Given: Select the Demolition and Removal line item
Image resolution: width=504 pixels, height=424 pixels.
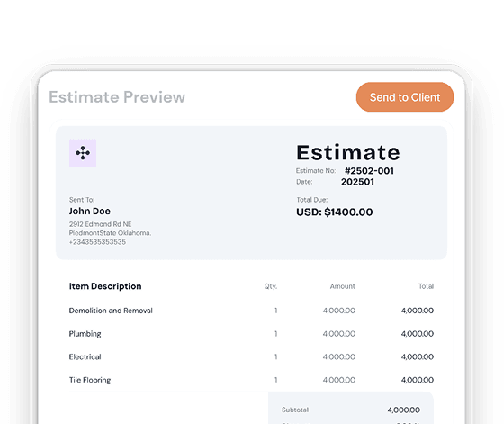Looking at the screenshot, I should click(251, 311).
